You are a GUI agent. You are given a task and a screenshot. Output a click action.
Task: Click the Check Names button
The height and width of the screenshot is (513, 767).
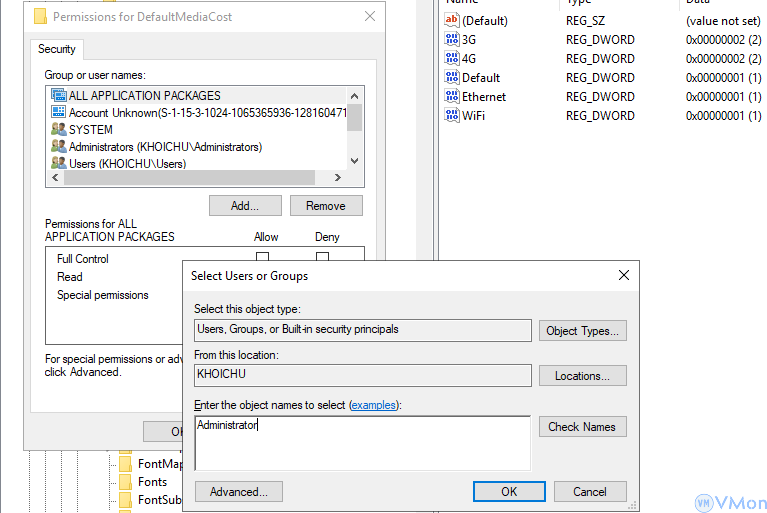[583, 427]
